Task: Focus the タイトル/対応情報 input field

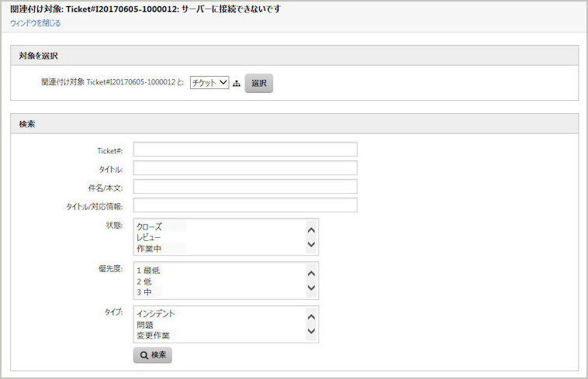Action: tap(244, 205)
